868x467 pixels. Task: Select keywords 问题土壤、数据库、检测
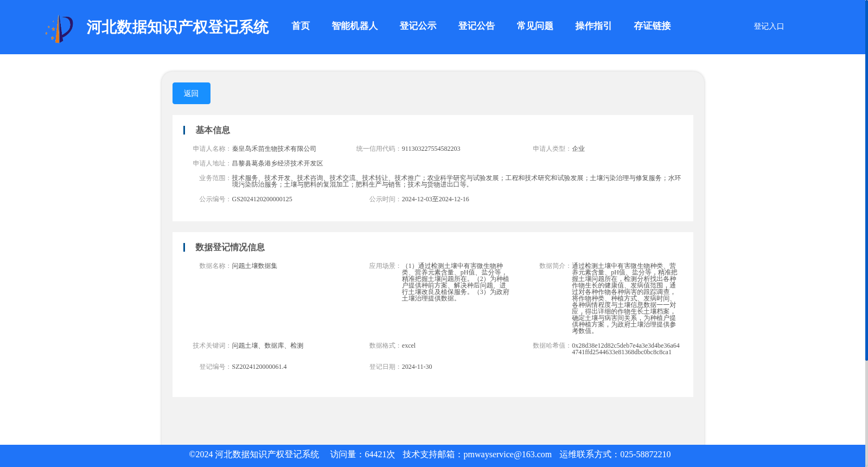tap(267, 346)
